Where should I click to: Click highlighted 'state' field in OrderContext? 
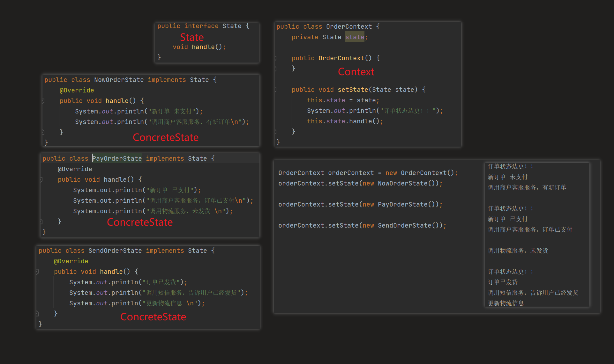point(355,37)
